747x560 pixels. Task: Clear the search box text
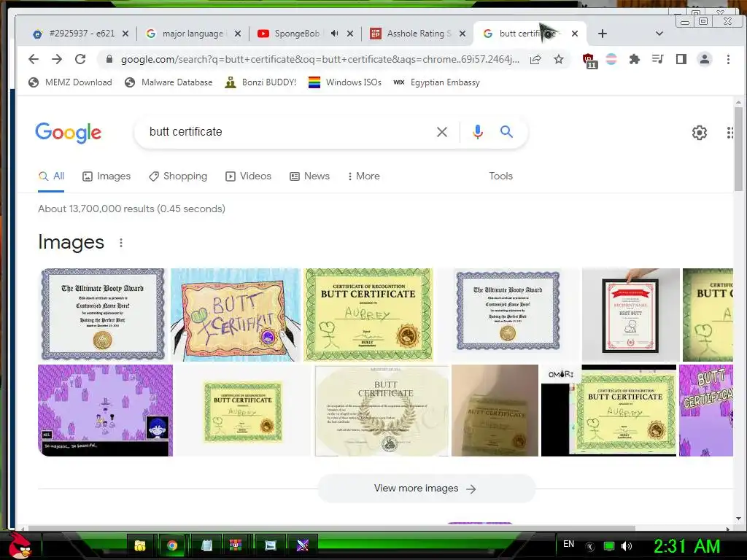click(442, 132)
